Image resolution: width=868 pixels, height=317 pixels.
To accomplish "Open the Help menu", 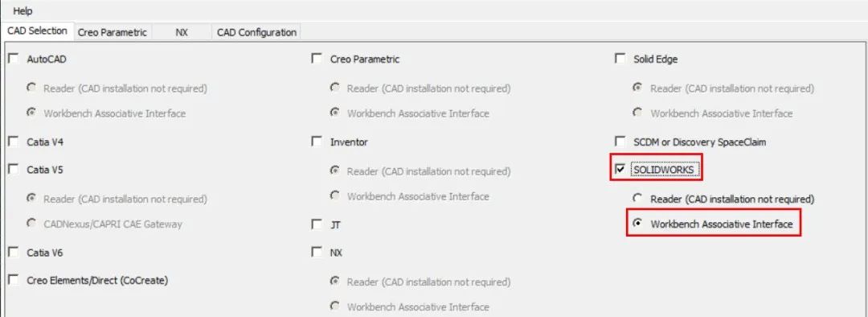I will (23, 10).
